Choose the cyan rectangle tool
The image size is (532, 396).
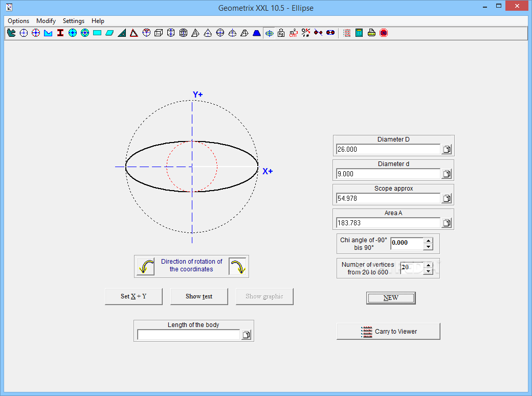97,33
